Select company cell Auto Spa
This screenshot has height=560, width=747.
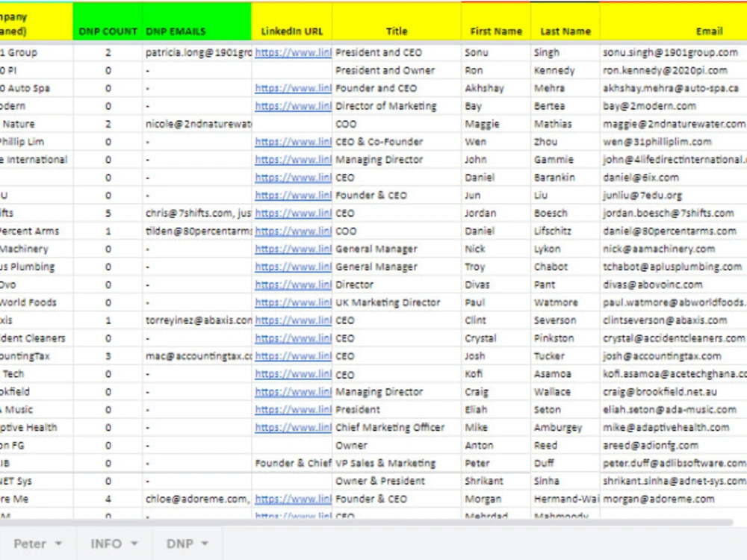click(x=36, y=88)
